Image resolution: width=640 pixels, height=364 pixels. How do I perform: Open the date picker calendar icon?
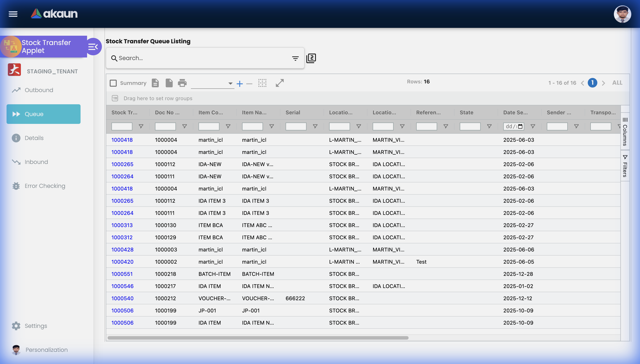tap(520, 126)
